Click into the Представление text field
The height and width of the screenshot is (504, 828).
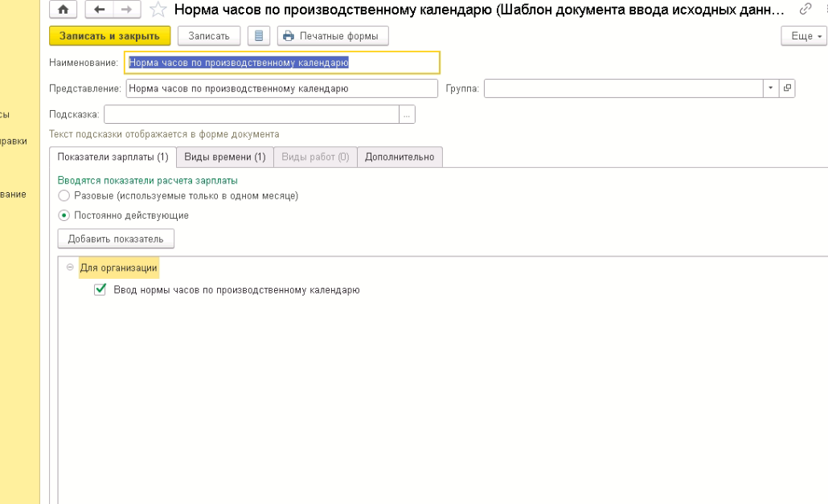(x=281, y=88)
